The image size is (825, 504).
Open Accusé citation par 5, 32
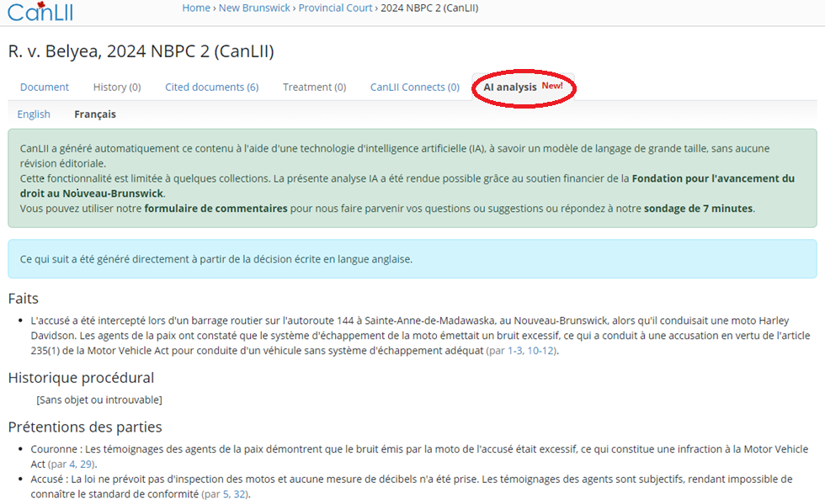point(225,494)
